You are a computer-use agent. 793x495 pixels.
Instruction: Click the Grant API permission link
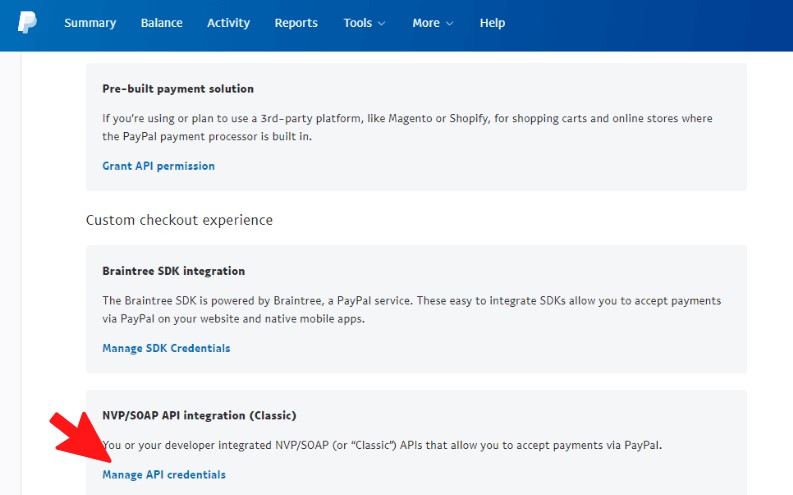(x=158, y=166)
